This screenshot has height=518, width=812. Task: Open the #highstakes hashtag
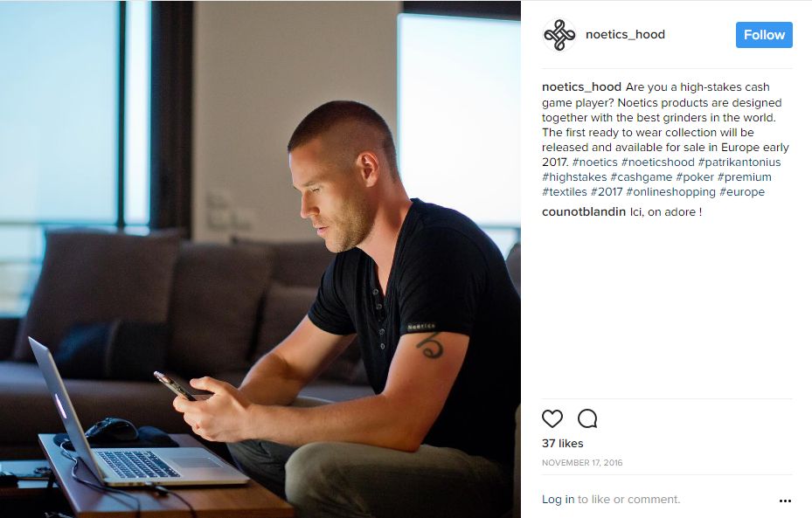[x=574, y=177]
